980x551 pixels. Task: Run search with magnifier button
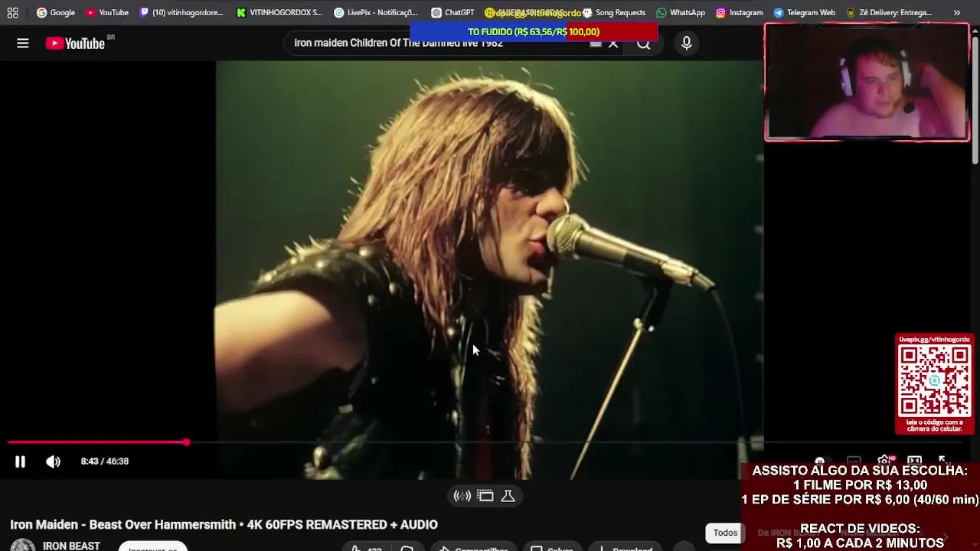(x=644, y=44)
